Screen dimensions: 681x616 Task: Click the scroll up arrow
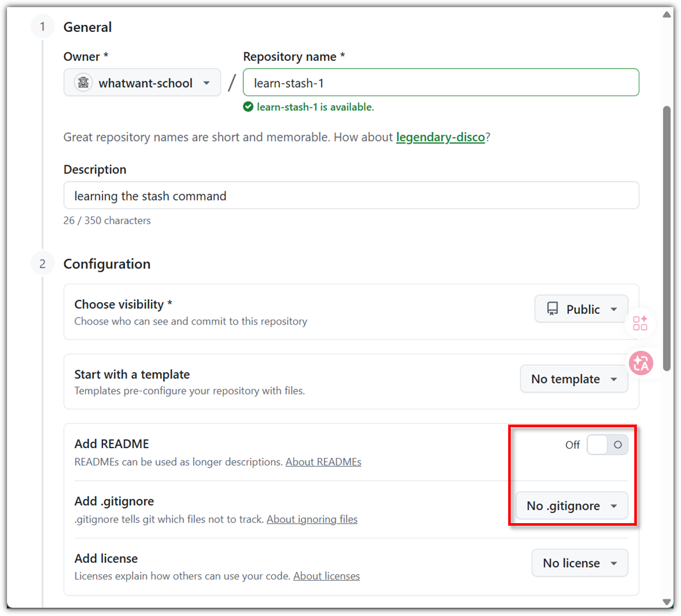tap(667, 15)
